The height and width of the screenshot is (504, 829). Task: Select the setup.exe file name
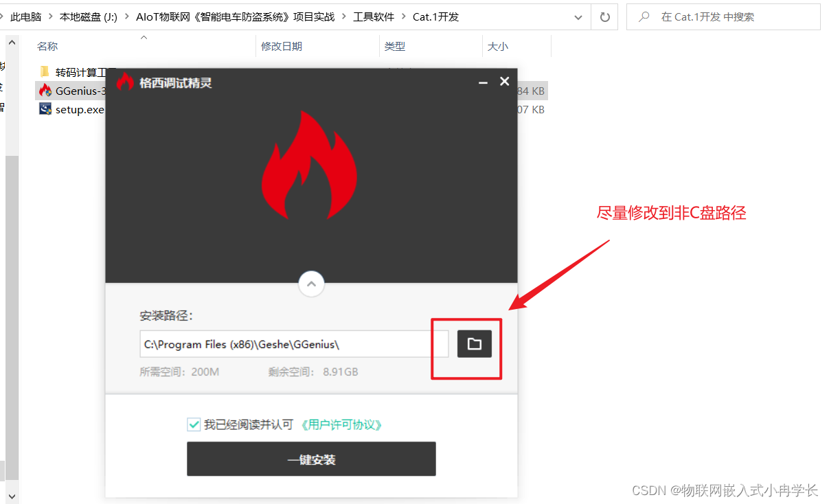pyautogui.click(x=80, y=109)
